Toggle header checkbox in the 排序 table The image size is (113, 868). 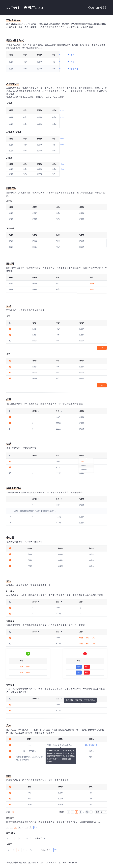[10, 411]
